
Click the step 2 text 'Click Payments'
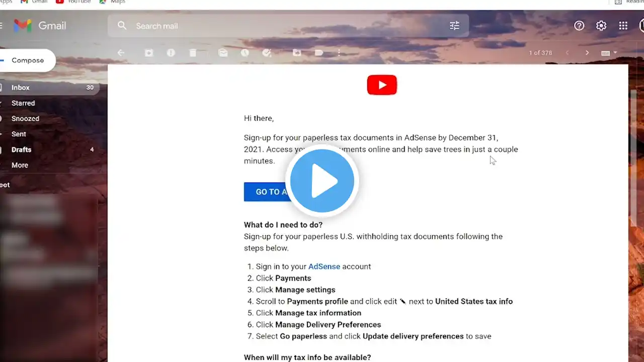283,278
